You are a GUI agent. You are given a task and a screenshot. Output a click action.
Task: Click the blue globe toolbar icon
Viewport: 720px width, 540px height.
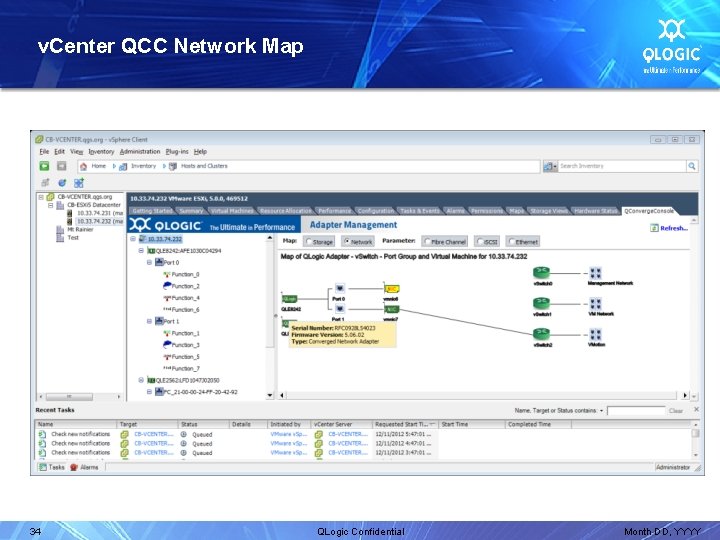(62, 183)
